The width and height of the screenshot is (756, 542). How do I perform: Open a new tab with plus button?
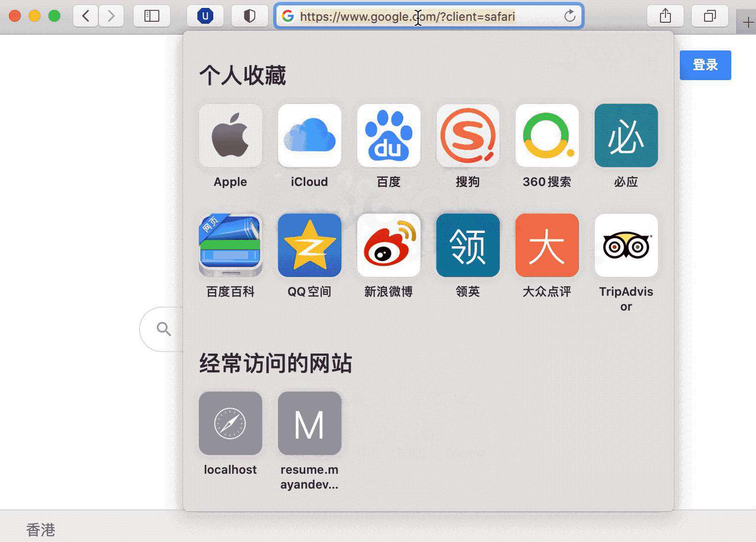(748, 22)
